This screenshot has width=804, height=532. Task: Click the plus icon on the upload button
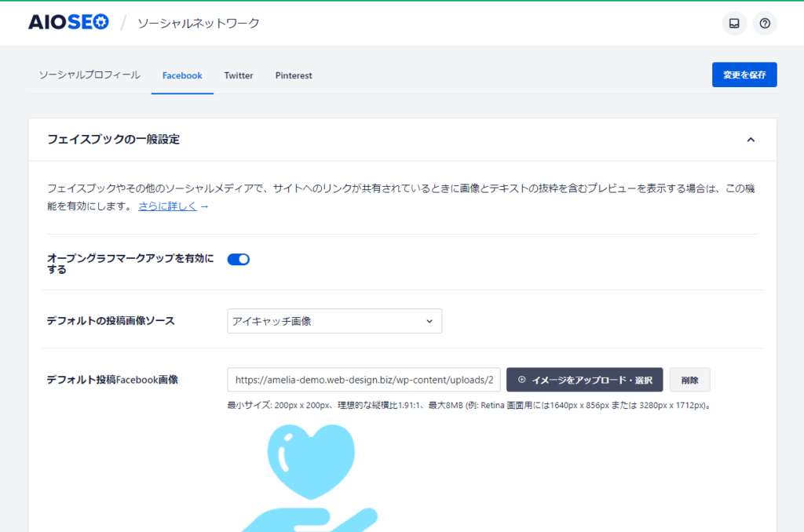[x=522, y=380]
